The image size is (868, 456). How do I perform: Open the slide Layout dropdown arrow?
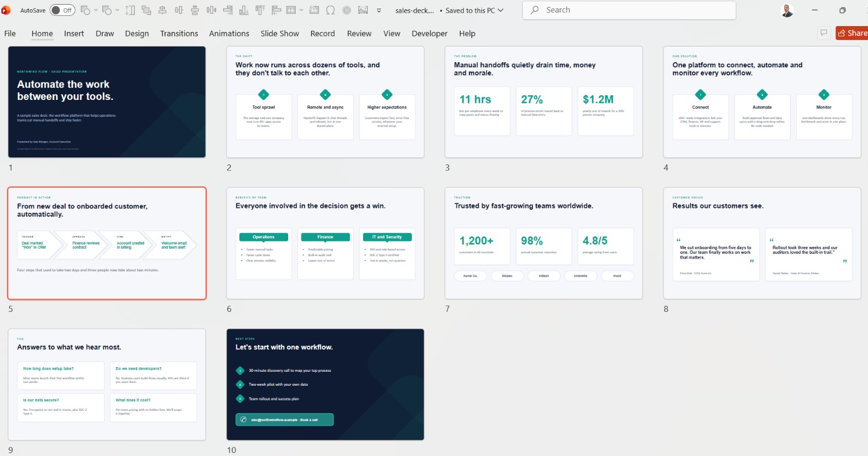coord(302,10)
